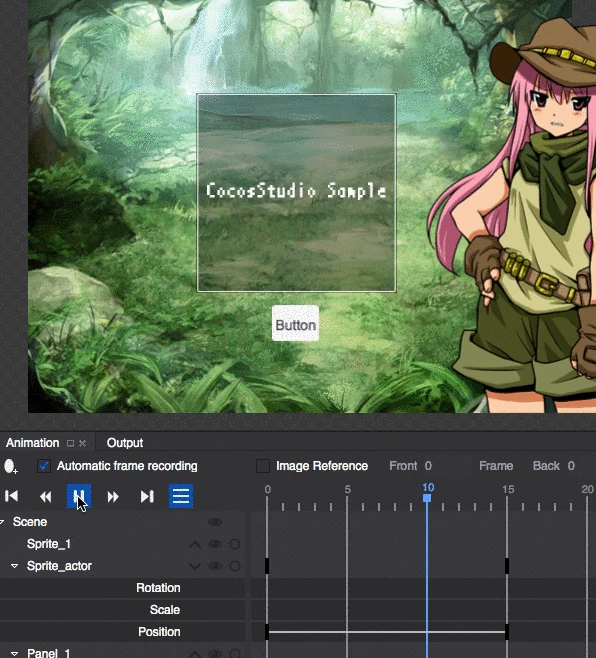Screen dimensions: 596x658
Task: Select the CocosStudio Sample text label
Action: coord(296,191)
